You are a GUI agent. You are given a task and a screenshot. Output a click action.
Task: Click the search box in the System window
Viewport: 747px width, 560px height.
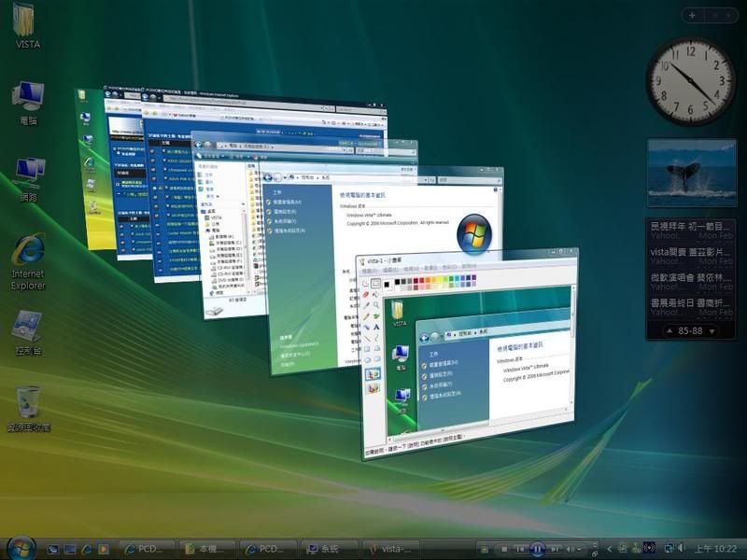[469, 181]
